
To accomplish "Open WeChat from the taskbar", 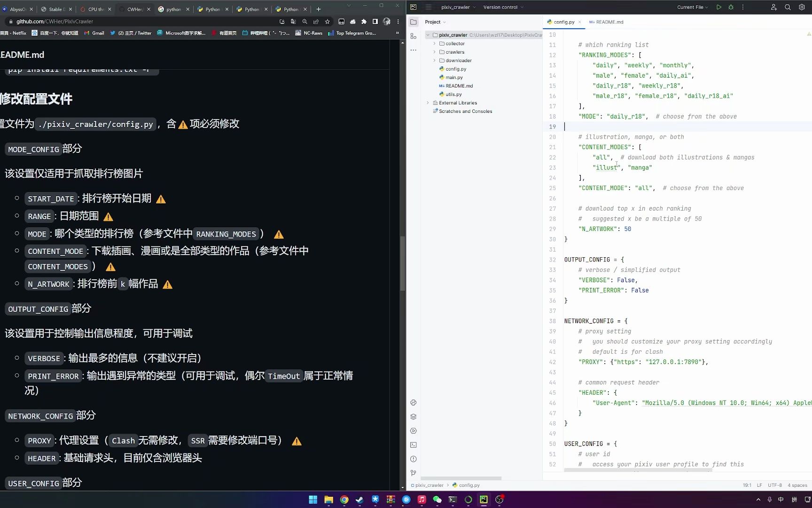I will (437, 500).
